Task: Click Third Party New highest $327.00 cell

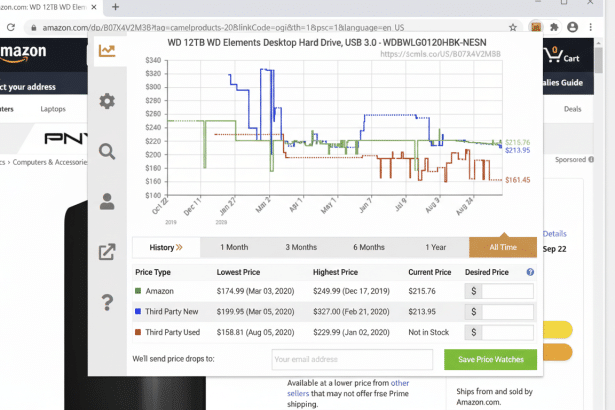Action: coord(351,312)
